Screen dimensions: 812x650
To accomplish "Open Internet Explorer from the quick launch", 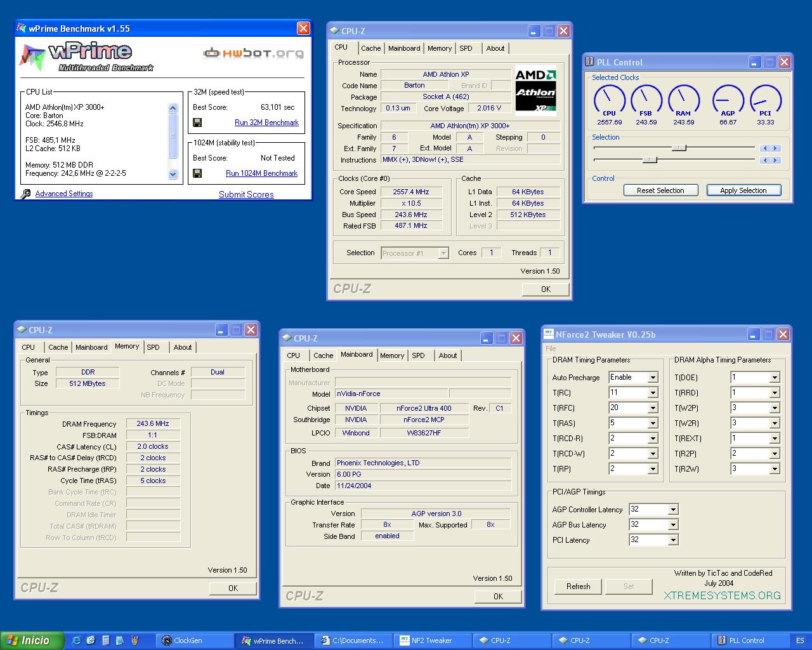I will [x=76, y=640].
